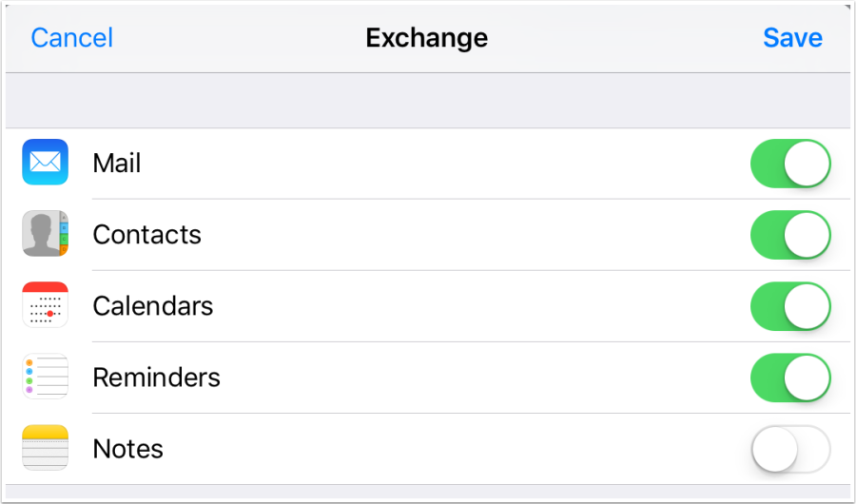Tap the blue Mail envelope icon
The height and width of the screenshot is (504, 856).
[x=46, y=163]
